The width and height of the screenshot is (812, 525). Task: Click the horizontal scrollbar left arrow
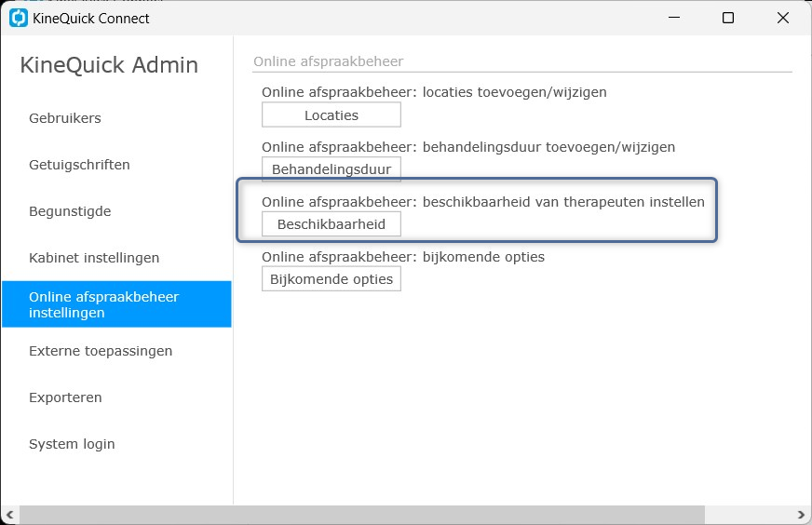pyautogui.click(x=10, y=515)
